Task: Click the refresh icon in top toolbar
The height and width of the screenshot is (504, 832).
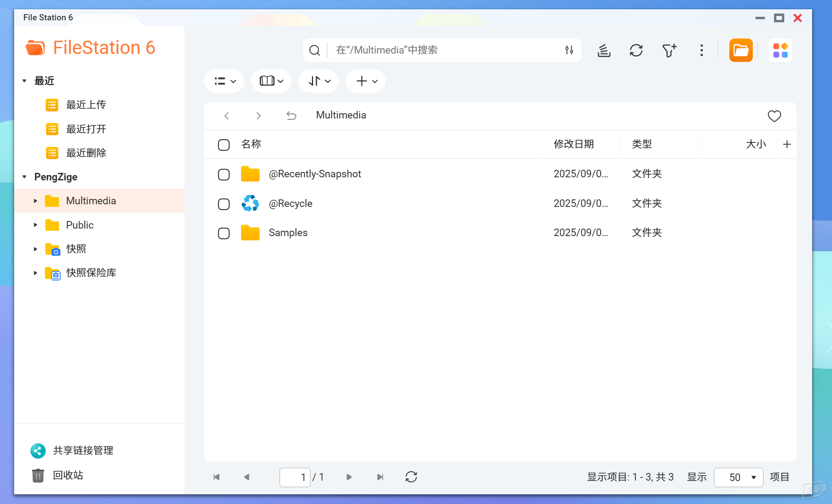Action: click(636, 50)
